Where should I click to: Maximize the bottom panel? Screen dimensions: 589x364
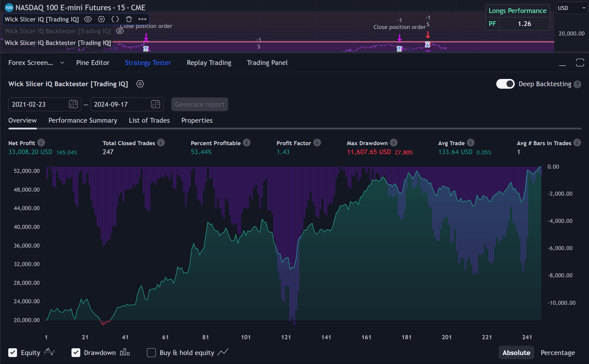click(x=580, y=63)
